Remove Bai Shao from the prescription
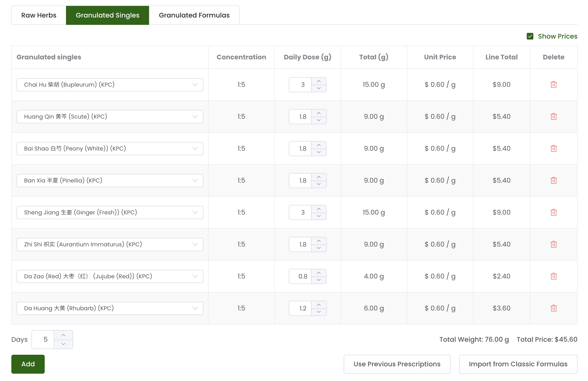Viewport: 588px width, 381px height. 554,148
